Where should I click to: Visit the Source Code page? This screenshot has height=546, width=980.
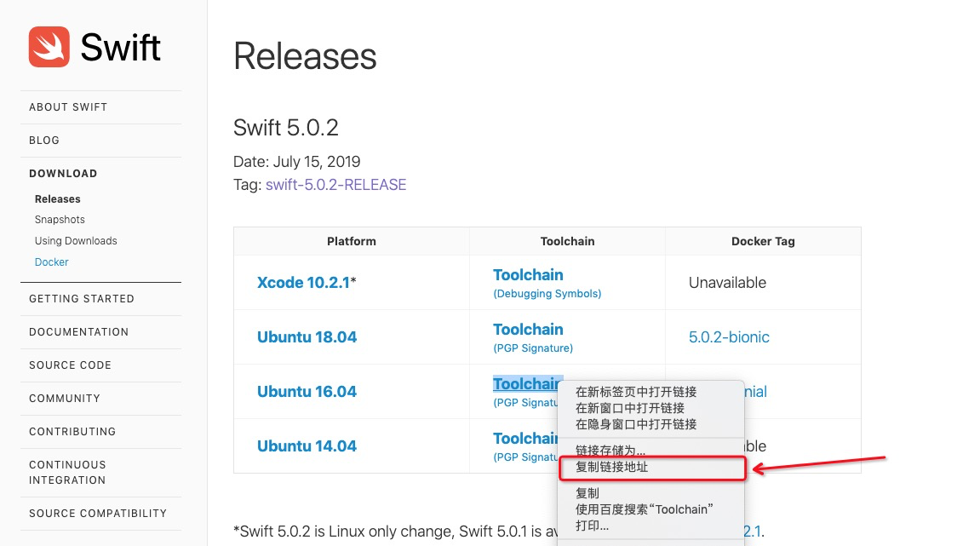(70, 365)
